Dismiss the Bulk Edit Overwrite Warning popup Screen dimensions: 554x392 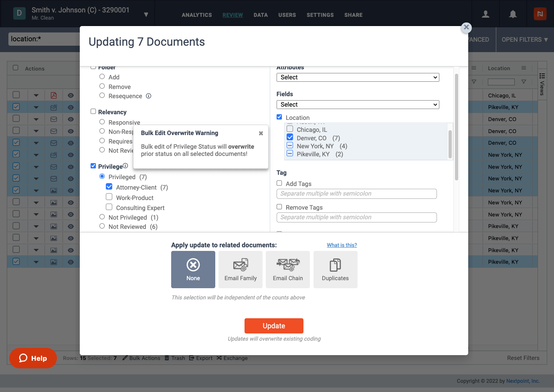coord(261,133)
